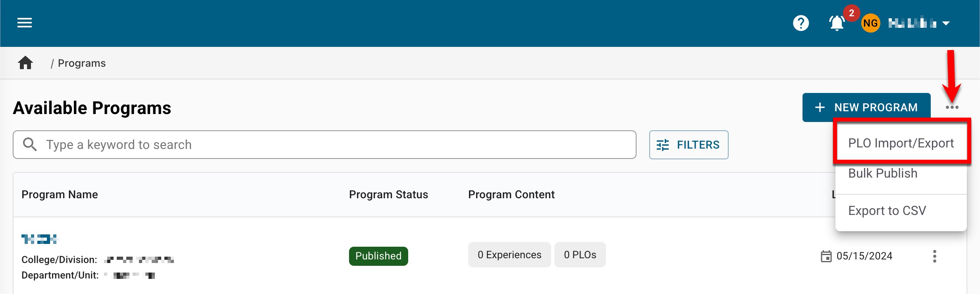Viewport: 980px width, 294px height.
Task: Open the hamburger navigation menu
Action: pyautogui.click(x=25, y=23)
